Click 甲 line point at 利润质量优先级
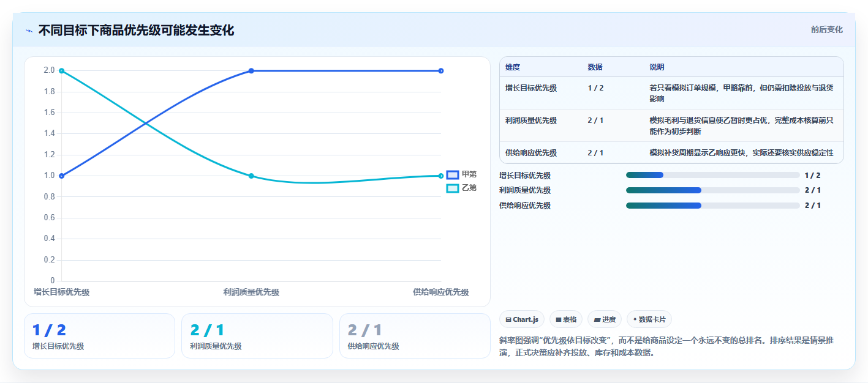868x383 pixels. [x=251, y=71]
